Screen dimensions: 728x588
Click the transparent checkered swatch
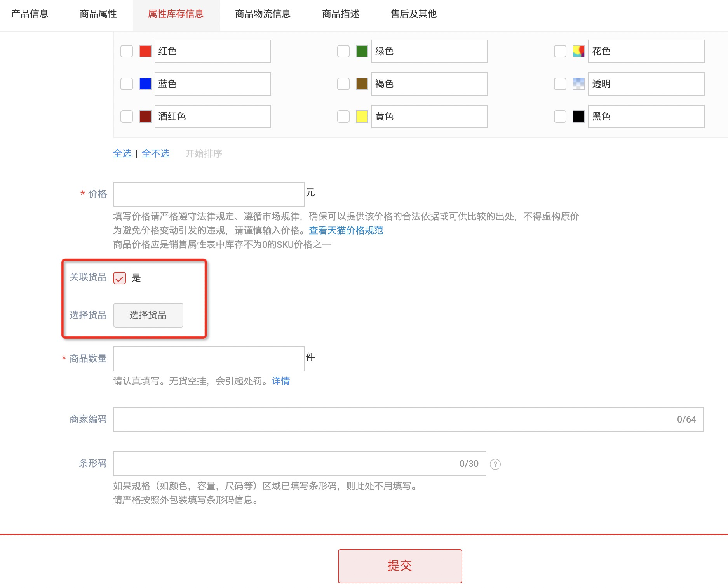tap(579, 84)
